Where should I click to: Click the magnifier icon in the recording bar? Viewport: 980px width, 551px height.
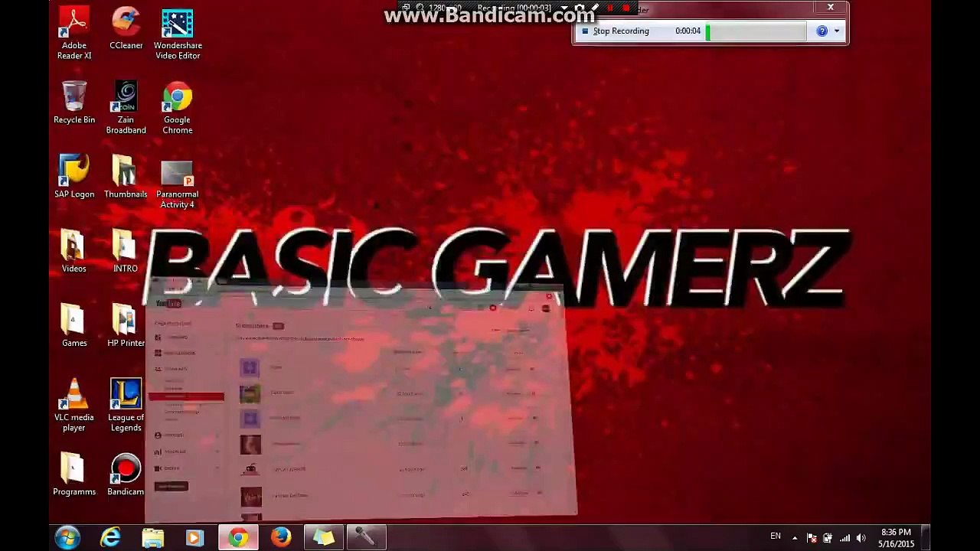point(420,8)
